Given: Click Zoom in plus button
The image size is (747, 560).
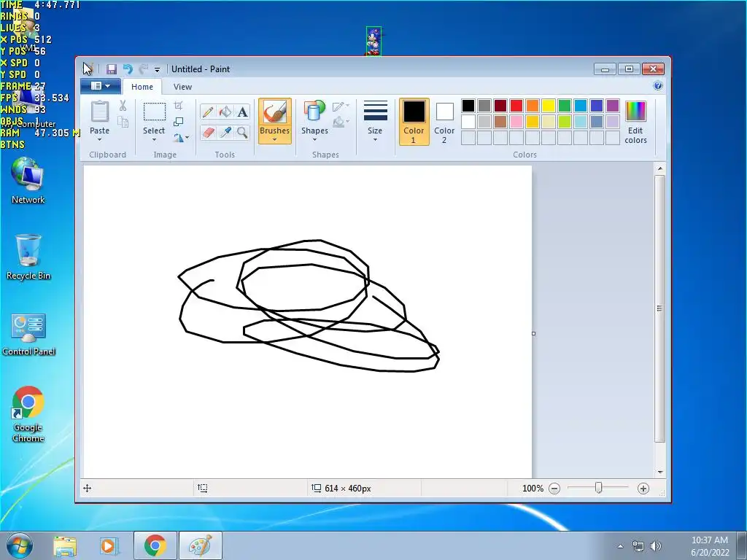Looking at the screenshot, I should coord(643,489).
